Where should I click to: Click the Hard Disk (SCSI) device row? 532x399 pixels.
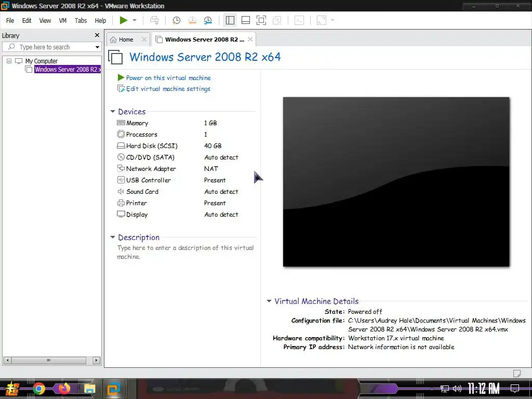tap(178, 146)
